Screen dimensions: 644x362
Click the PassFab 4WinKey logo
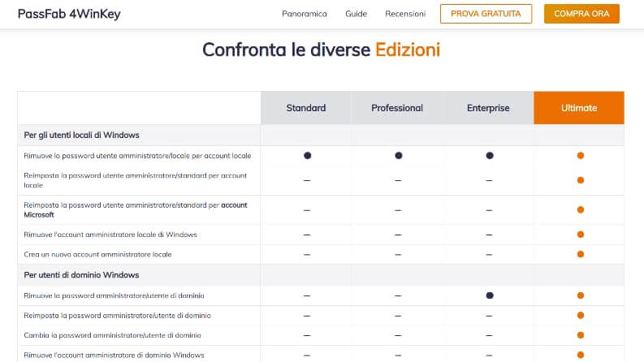[x=69, y=14]
